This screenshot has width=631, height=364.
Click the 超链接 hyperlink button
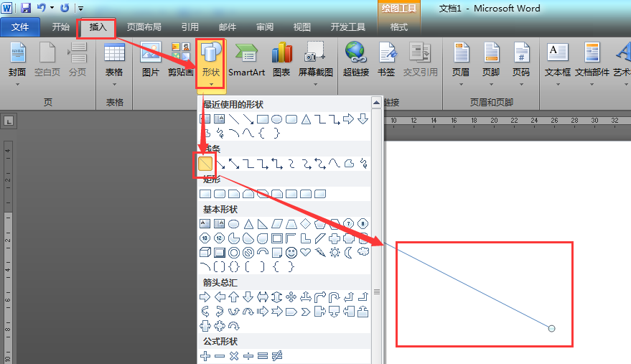tap(356, 59)
